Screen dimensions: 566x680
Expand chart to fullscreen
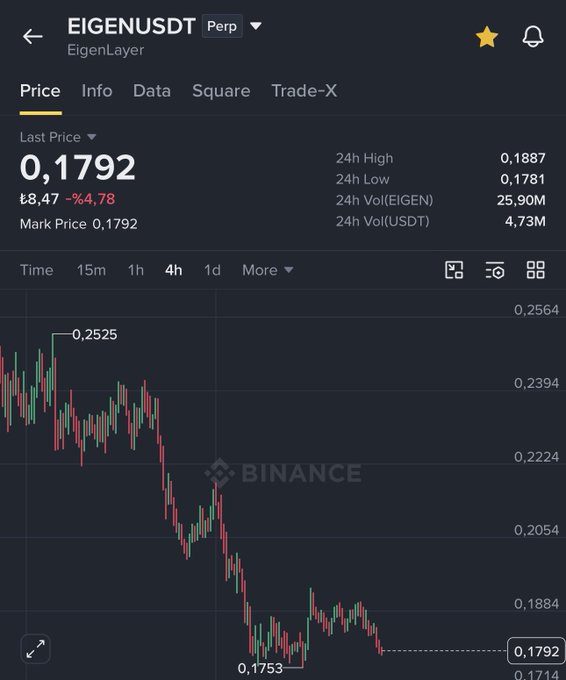tap(36, 649)
